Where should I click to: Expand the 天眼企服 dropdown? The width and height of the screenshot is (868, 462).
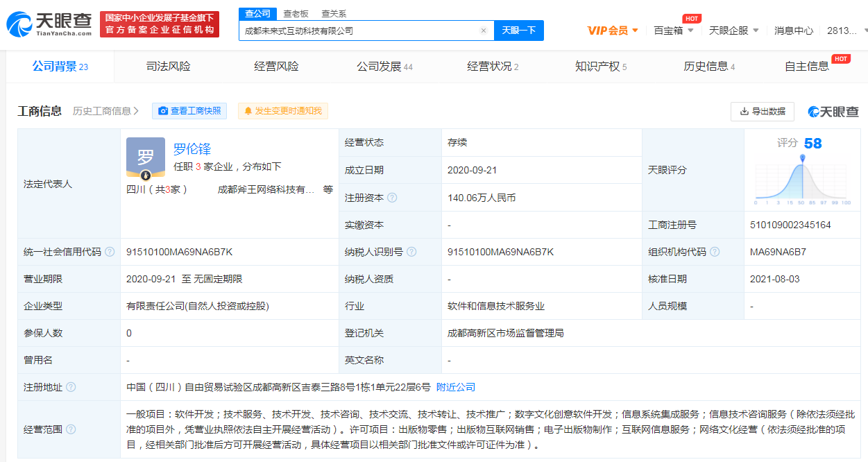(733, 31)
